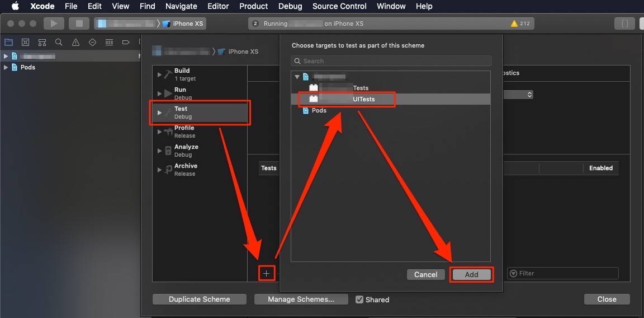Screen dimensions: 644x318
Task: Open the Apple menu
Action: tap(15, 6)
